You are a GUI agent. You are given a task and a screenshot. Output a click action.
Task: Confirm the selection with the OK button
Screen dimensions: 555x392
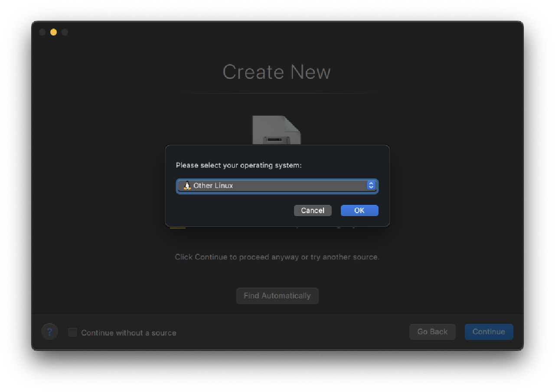[x=359, y=211]
